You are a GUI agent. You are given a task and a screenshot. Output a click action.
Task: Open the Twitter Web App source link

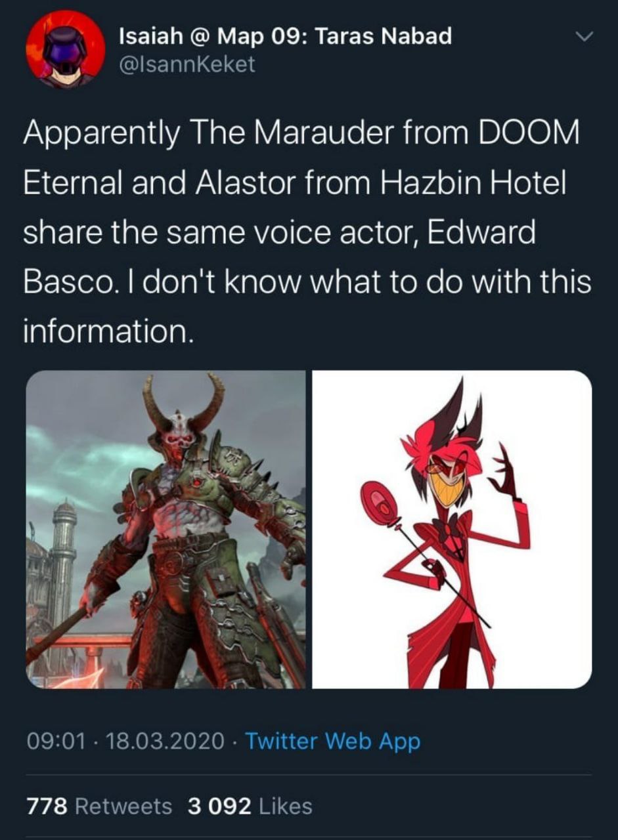(333, 742)
